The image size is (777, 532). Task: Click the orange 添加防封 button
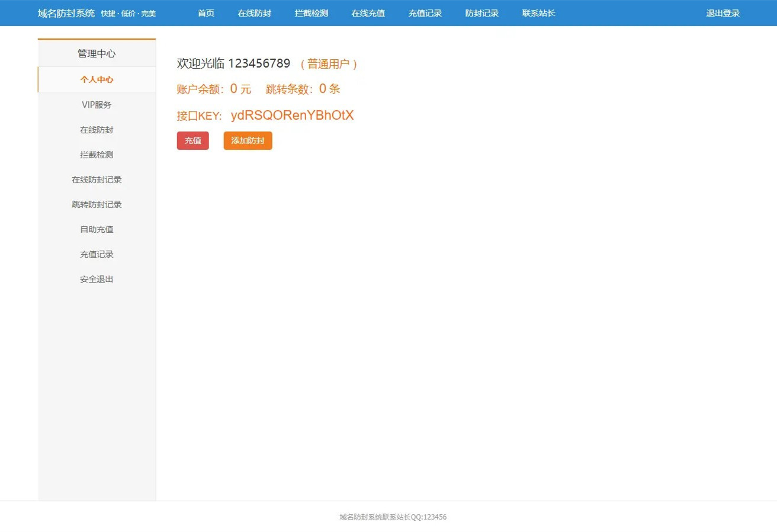(x=248, y=141)
